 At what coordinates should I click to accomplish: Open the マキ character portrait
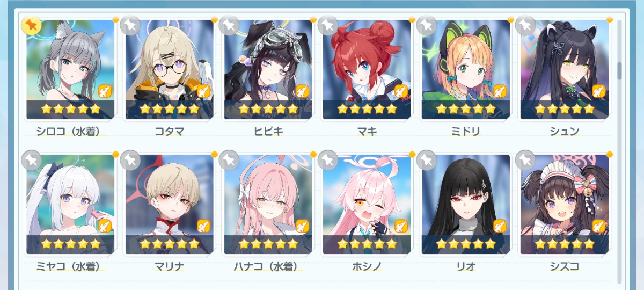pos(367,69)
